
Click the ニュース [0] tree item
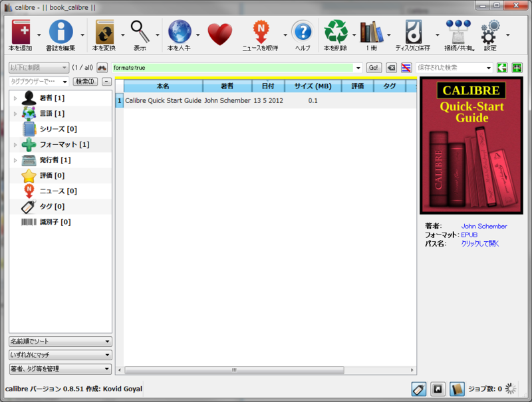point(58,191)
